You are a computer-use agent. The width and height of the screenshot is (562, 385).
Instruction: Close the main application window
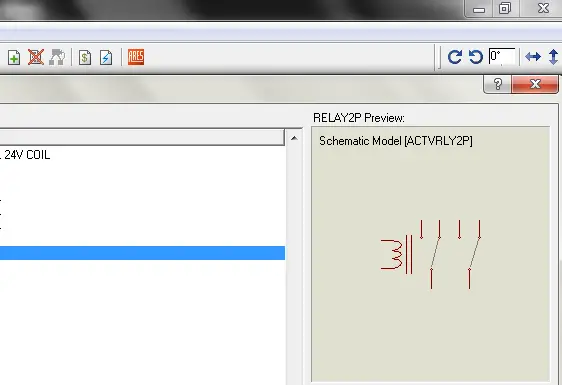point(543,9)
